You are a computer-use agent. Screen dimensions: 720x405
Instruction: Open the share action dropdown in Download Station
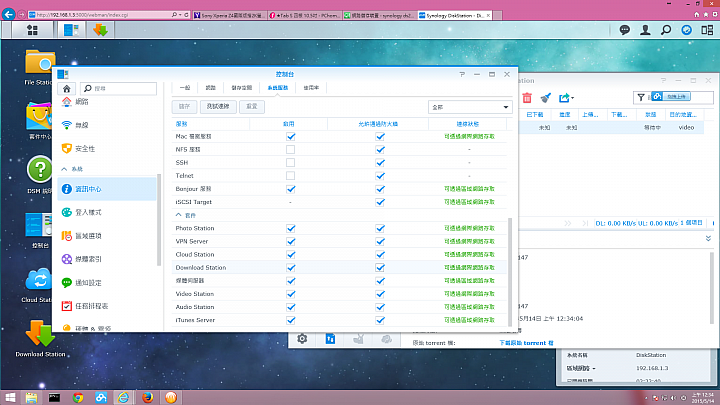[567, 97]
